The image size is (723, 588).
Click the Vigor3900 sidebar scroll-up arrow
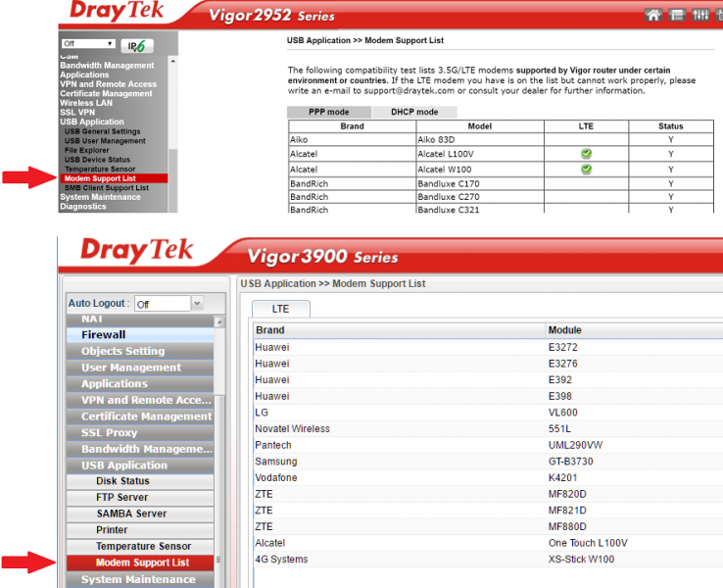220,321
